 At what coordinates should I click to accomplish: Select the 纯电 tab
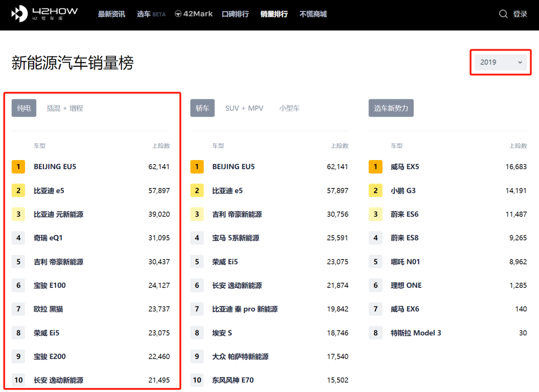coord(24,108)
